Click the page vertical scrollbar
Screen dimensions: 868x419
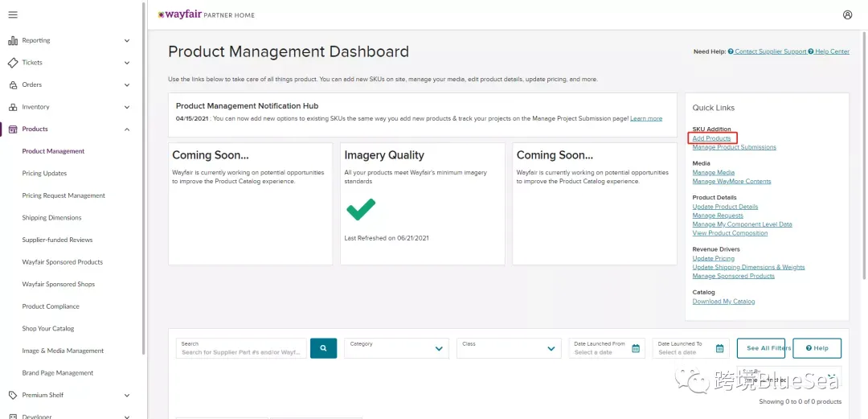pos(866,155)
